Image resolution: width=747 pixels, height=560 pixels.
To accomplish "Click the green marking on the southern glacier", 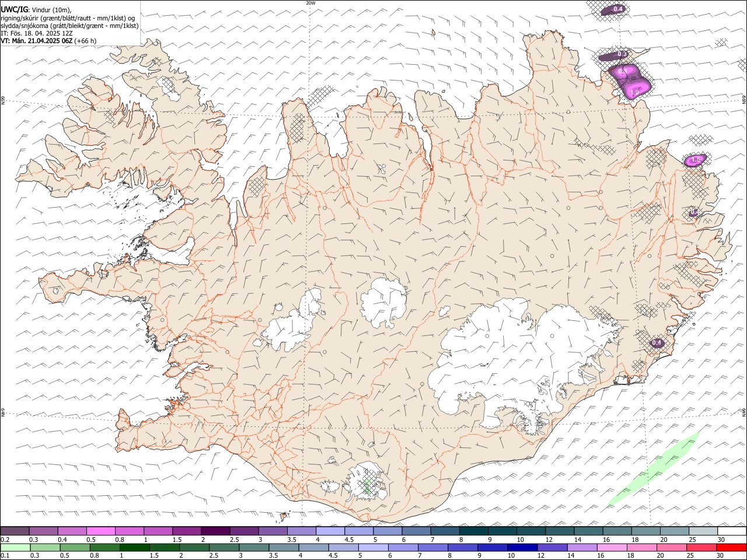I will pyautogui.click(x=367, y=485).
